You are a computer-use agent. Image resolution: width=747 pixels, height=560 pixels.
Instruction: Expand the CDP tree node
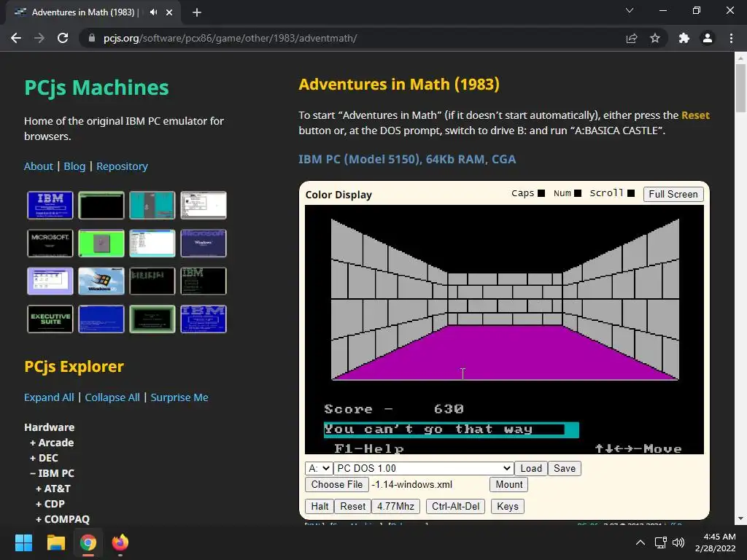pos(50,504)
